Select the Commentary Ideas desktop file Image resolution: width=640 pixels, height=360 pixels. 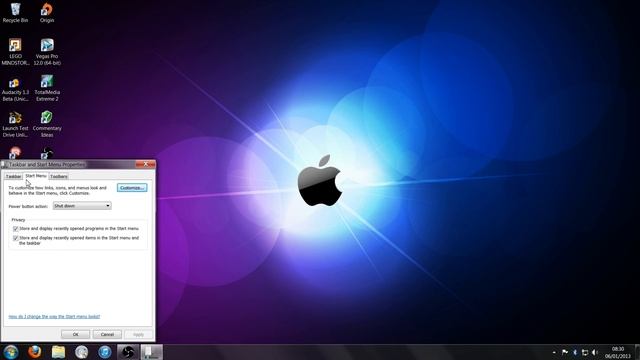tap(47, 124)
